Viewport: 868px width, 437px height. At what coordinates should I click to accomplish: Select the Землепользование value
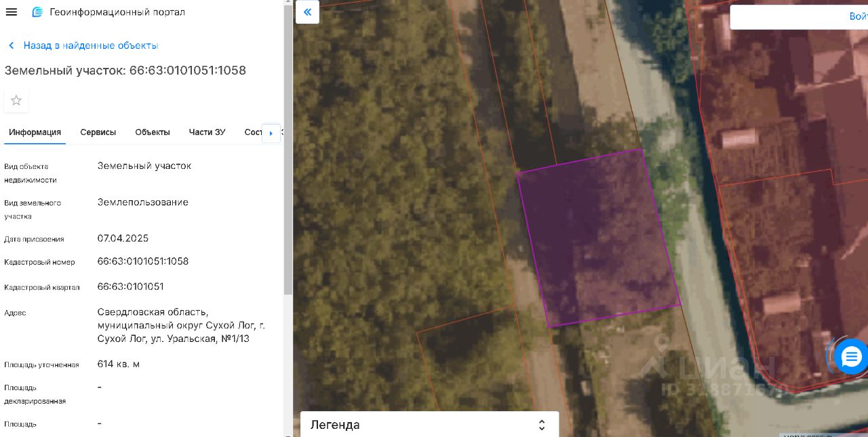143,202
